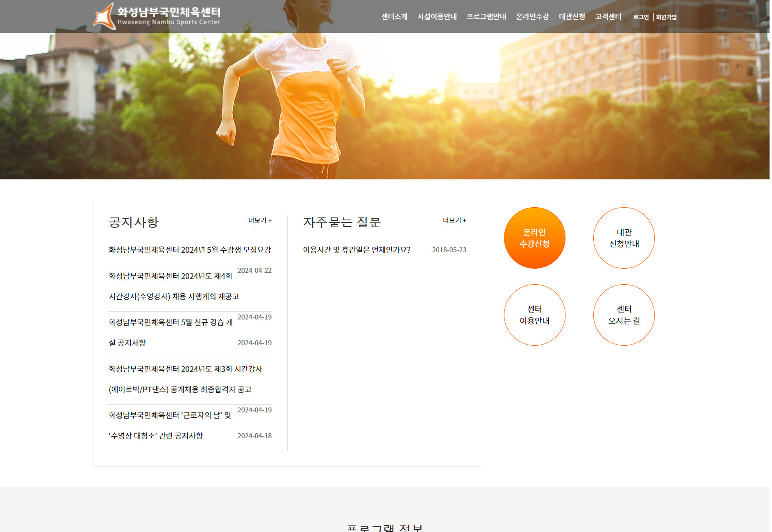Open the 센터소개 menu
This screenshot has height=532, width=772.
[394, 17]
